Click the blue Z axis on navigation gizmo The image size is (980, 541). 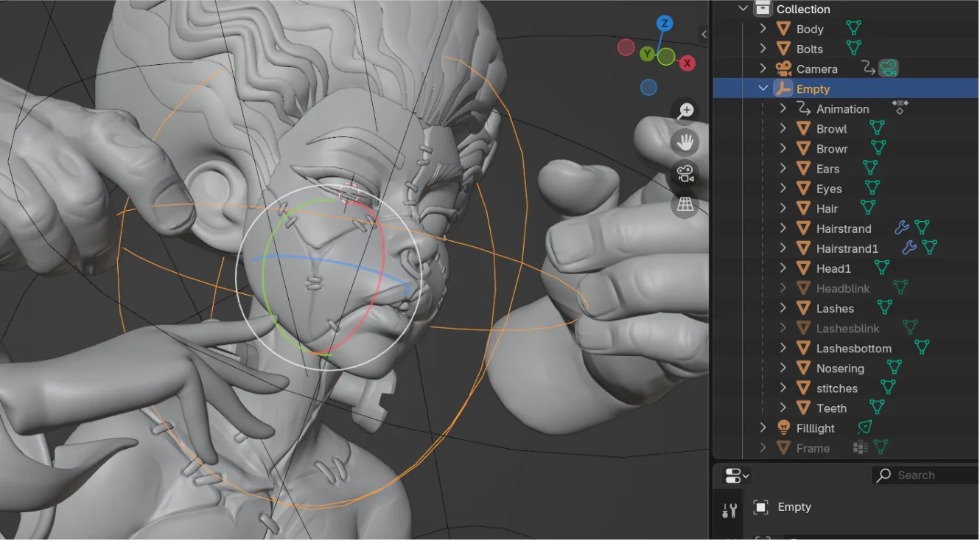pos(665,24)
